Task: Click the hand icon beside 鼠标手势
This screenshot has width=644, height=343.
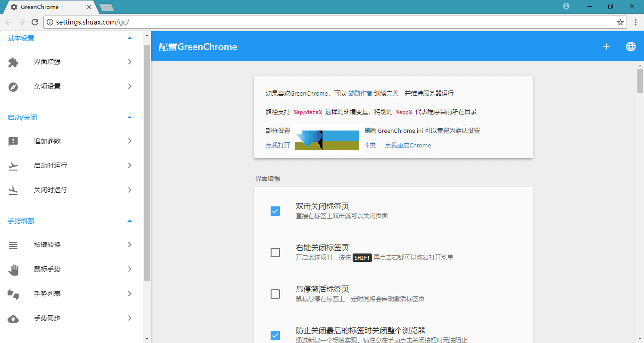Action: click(13, 269)
